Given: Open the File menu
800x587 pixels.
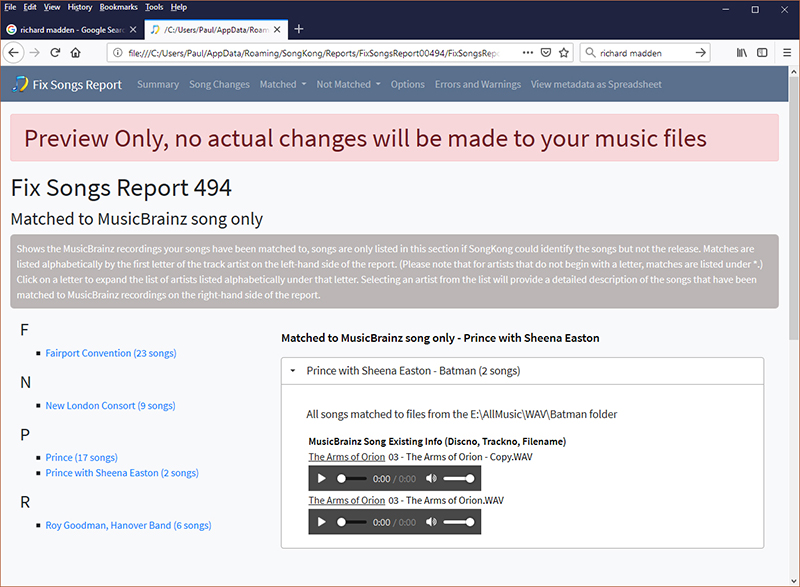Looking at the screenshot, I should (10, 7).
